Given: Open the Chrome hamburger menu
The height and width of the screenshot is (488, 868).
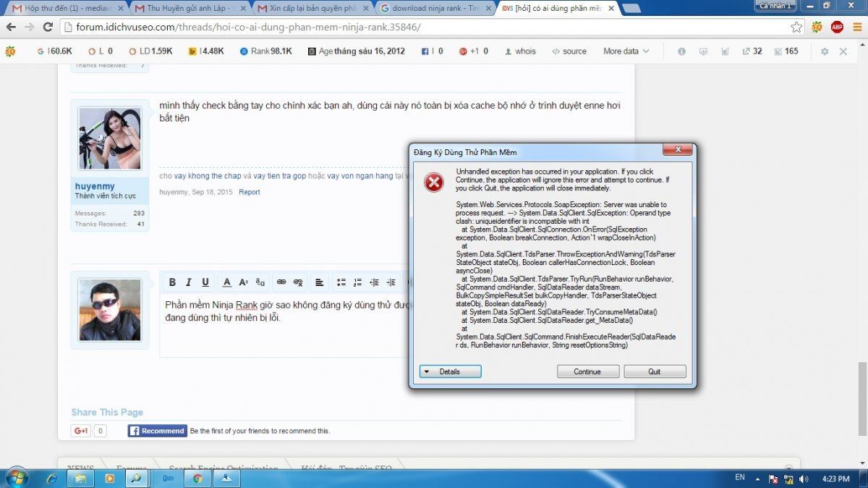Looking at the screenshot, I should click(x=856, y=27).
